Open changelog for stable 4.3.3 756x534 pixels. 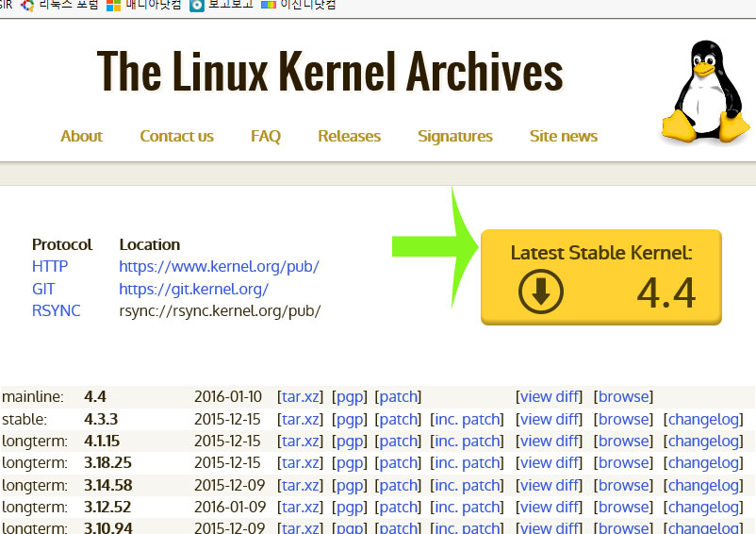pyautogui.click(x=703, y=419)
